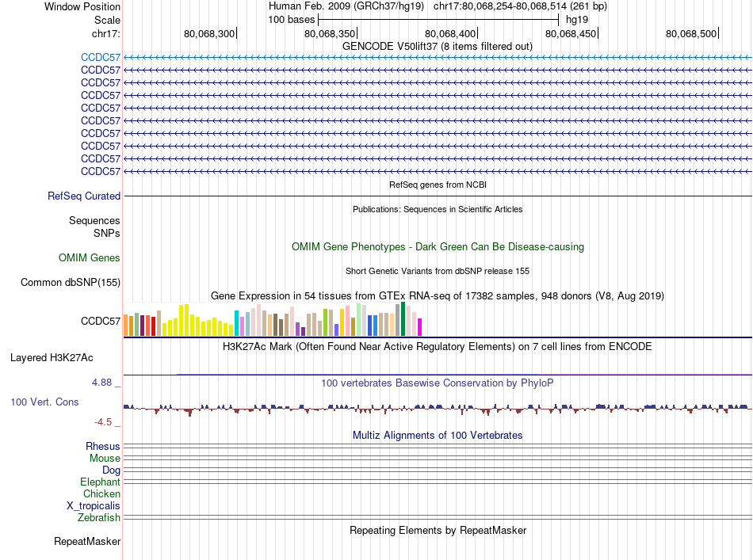Viewport: 753px width, 560px height.
Task: Select the Mouse alignment row label
Action: (105, 459)
